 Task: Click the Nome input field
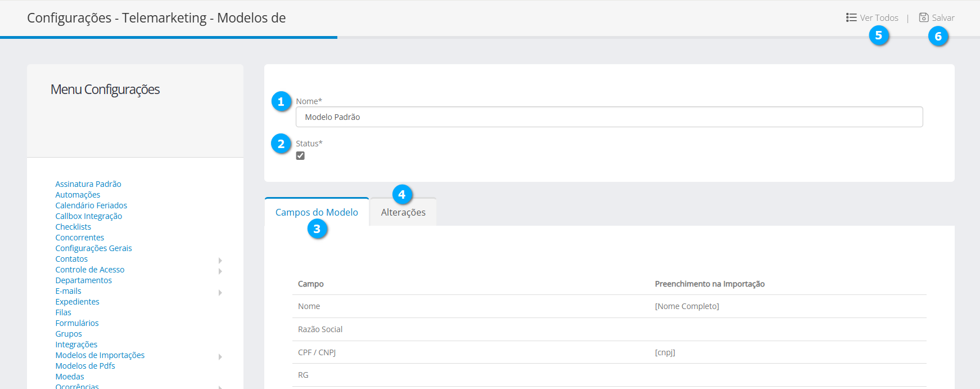coord(609,117)
